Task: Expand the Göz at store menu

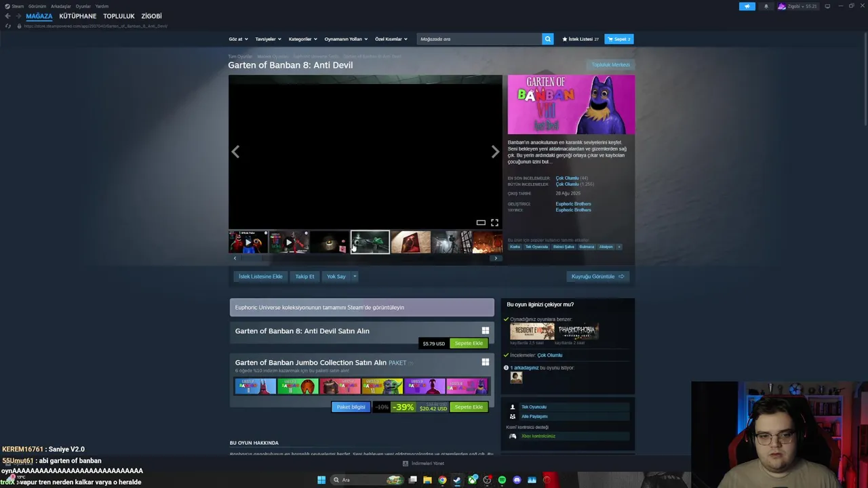Action: coord(238,39)
